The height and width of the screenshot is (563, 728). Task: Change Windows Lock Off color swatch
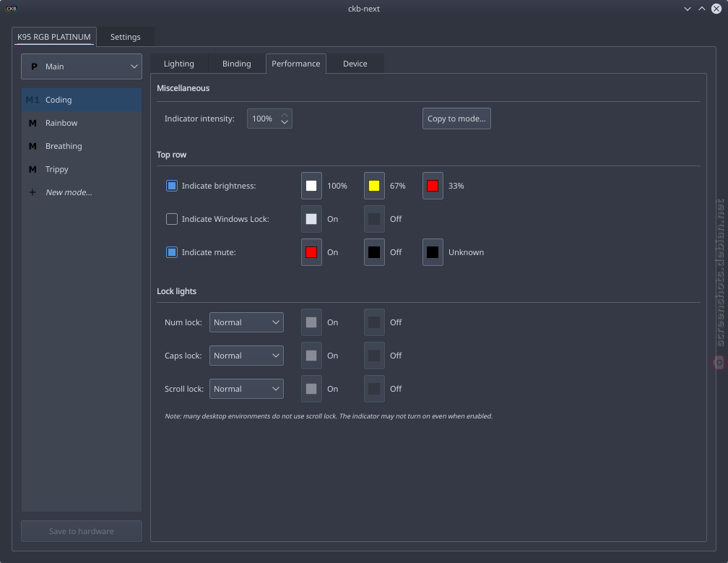(374, 219)
